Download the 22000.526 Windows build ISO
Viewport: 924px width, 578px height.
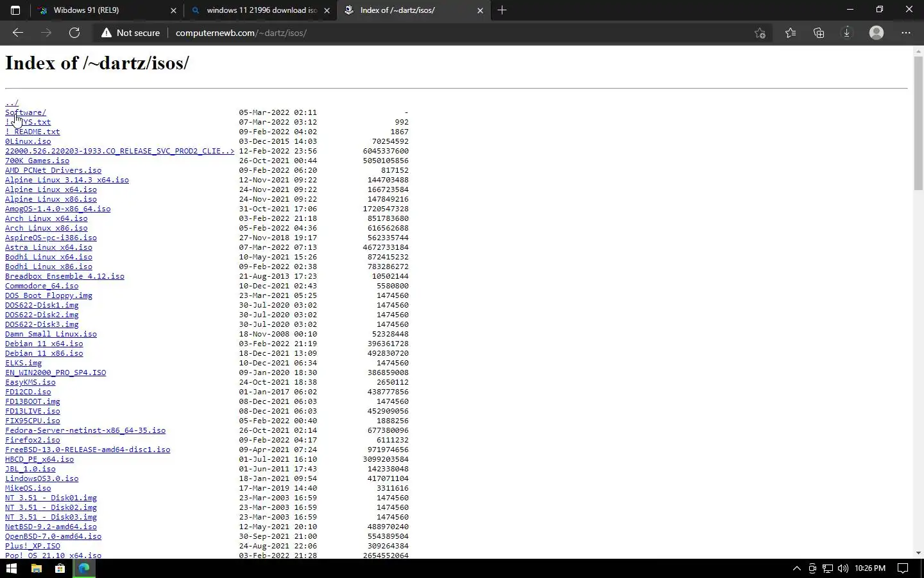(120, 151)
